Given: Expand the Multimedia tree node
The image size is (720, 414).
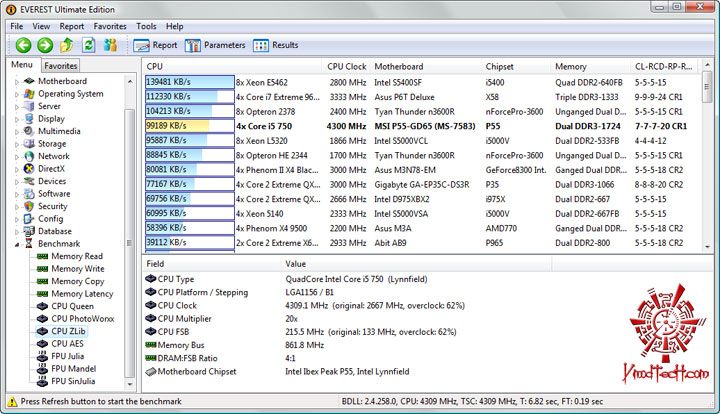Looking at the screenshot, I should click(x=17, y=132).
